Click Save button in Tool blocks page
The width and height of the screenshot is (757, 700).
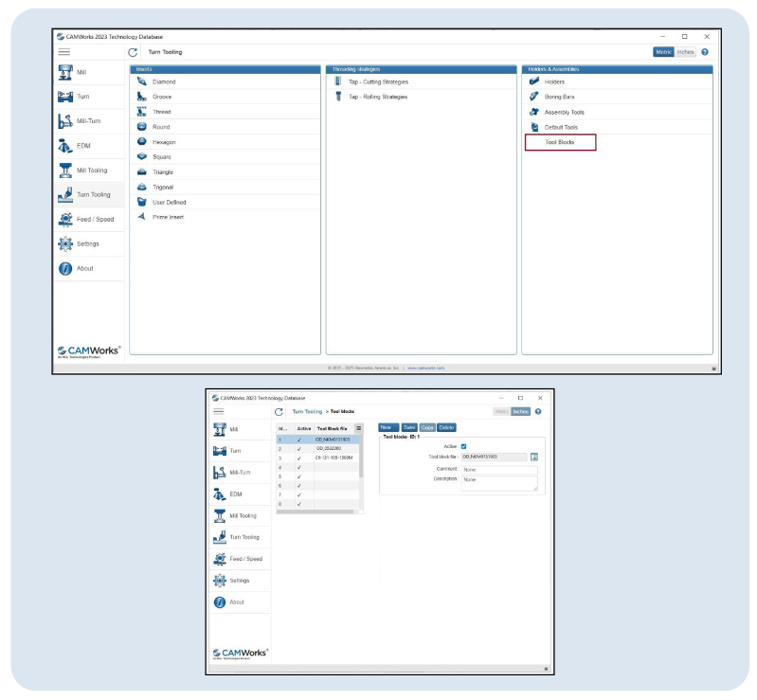click(409, 428)
